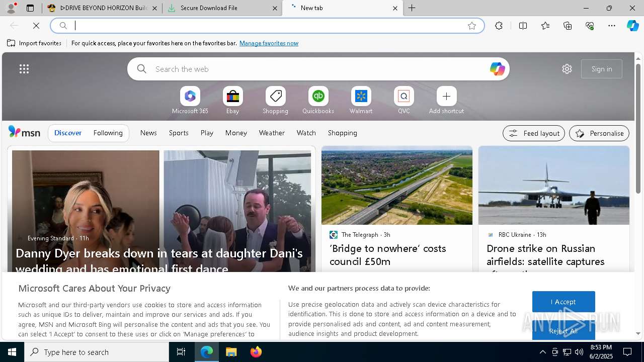Open the Watch category
644x362 pixels.
click(x=306, y=133)
